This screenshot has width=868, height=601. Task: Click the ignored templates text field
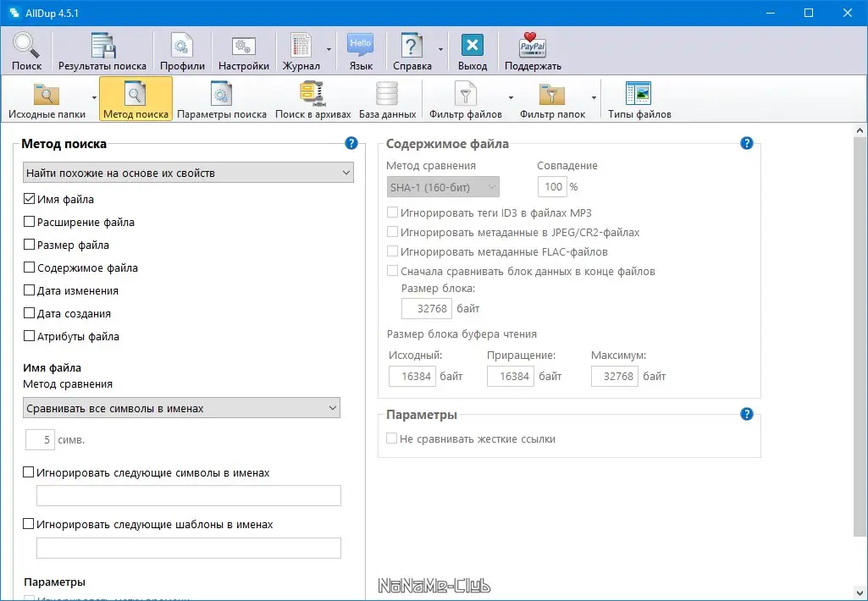[189, 548]
